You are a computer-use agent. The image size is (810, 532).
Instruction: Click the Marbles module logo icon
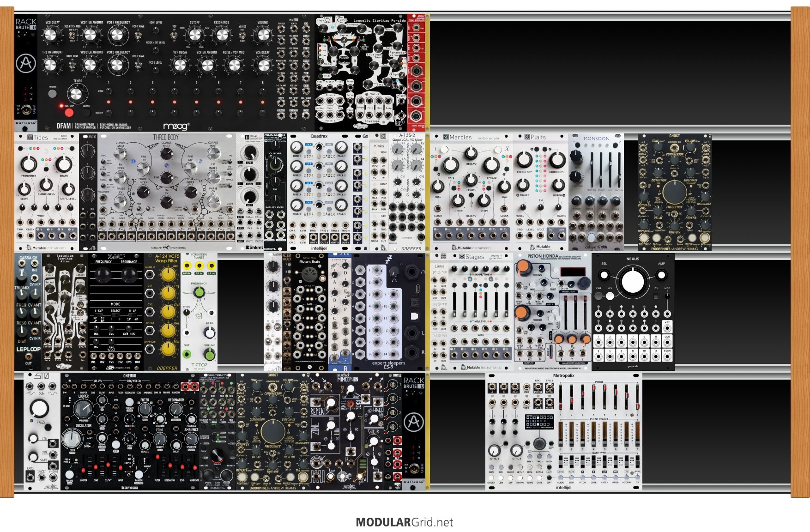(446, 137)
